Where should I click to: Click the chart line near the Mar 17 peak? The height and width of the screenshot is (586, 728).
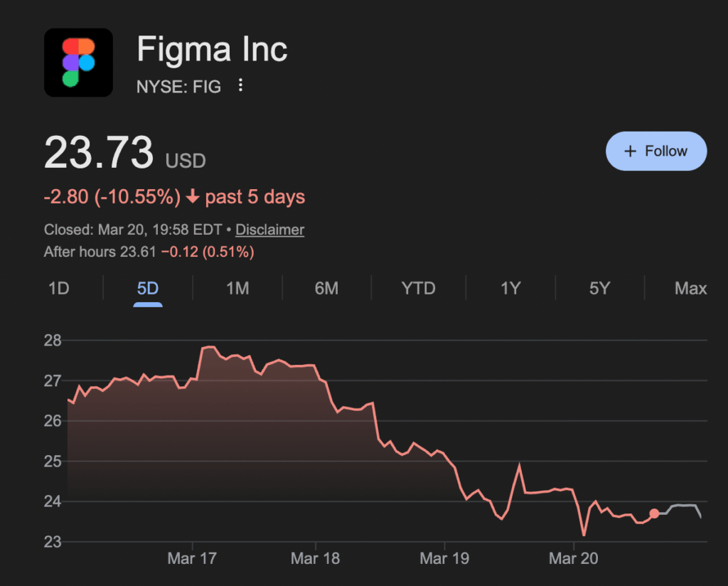click(210, 347)
